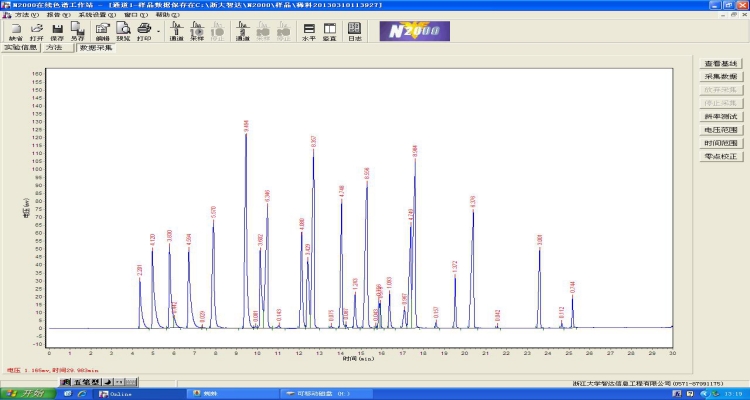The image size is (750, 400).
Task: Start channel 1 采样 (sampling)
Action: [197, 31]
